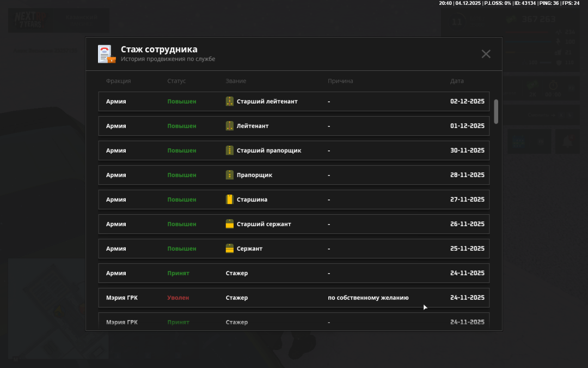Select the Мэрия ГРК Уволен row

[293, 298]
